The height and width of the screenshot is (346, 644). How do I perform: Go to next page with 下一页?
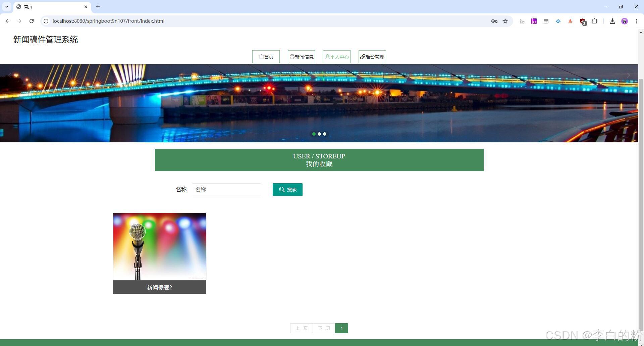324,328
